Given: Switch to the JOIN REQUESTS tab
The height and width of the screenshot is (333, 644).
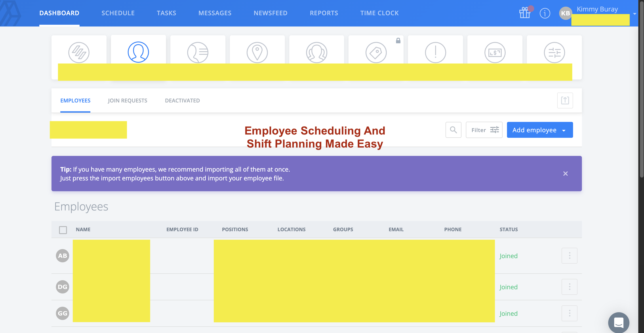Looking at the screenshot, I should click(128, 100).
